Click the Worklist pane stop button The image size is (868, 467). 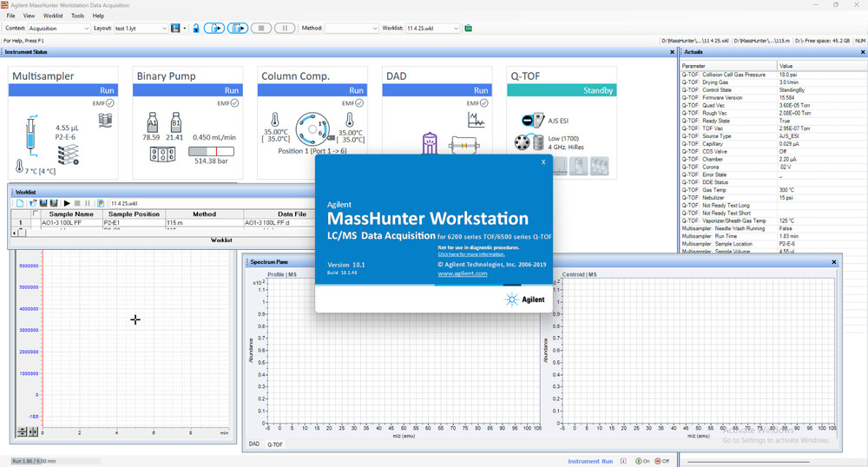click(x=77, y=204)
